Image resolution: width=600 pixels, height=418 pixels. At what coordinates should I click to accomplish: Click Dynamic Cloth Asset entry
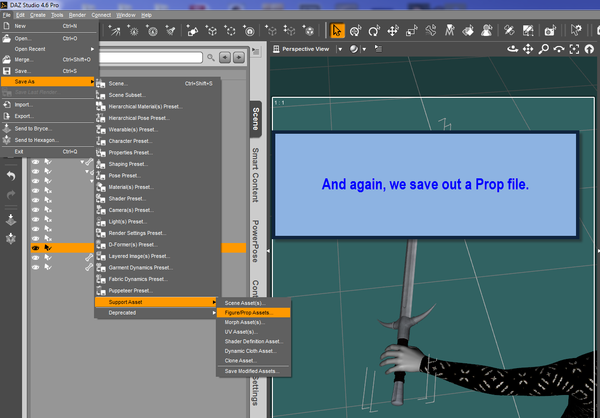point(253,351)
